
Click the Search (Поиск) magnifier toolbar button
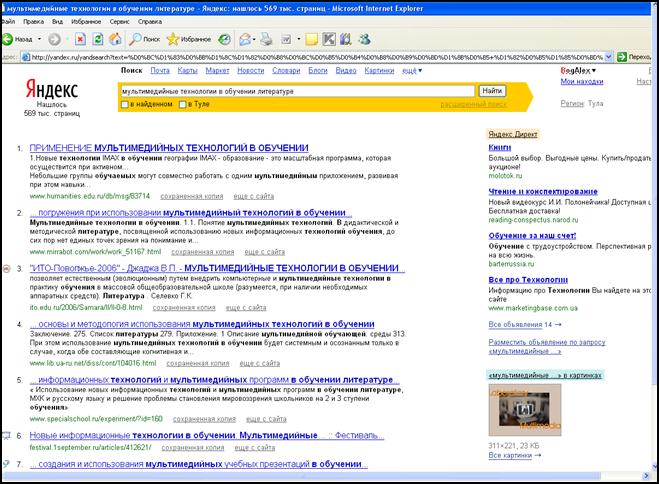(144, 39)
